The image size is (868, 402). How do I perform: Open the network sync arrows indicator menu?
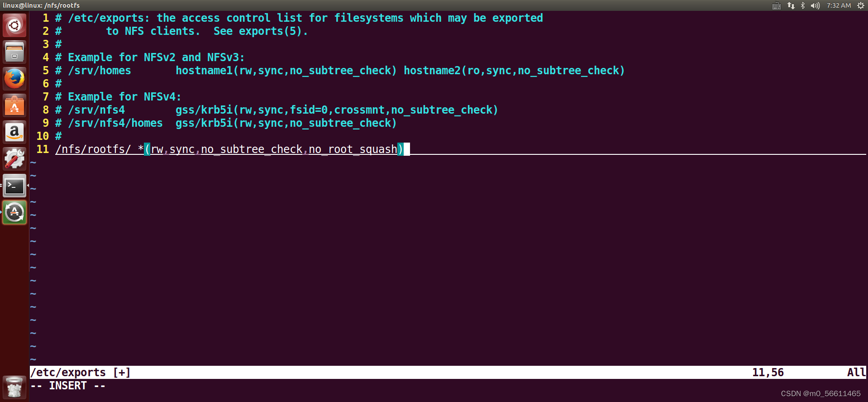(x=791, y=5)
